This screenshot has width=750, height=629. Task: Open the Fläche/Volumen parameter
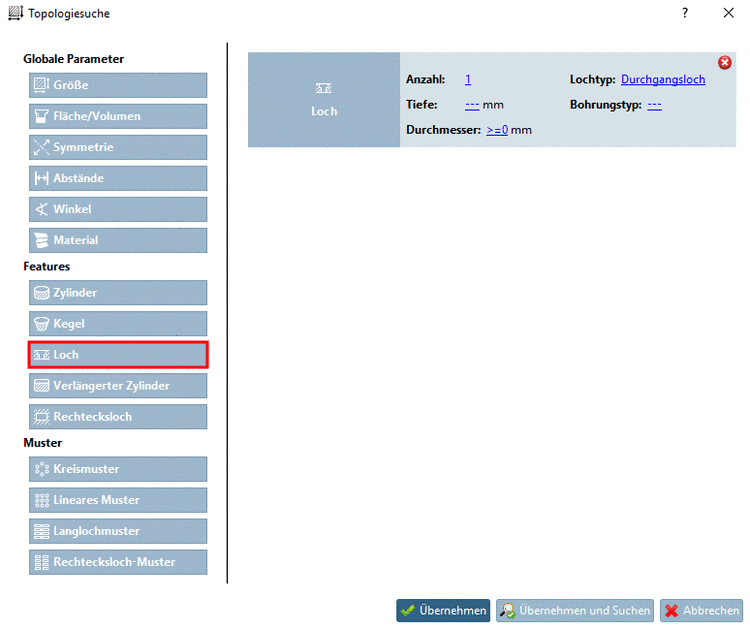pos(118,116)
